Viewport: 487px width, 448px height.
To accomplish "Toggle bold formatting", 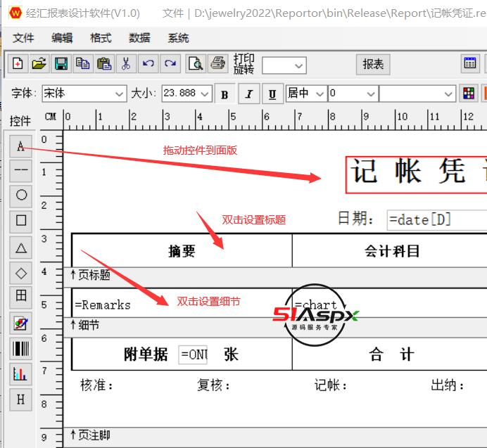I will click(x=225, y=94).
